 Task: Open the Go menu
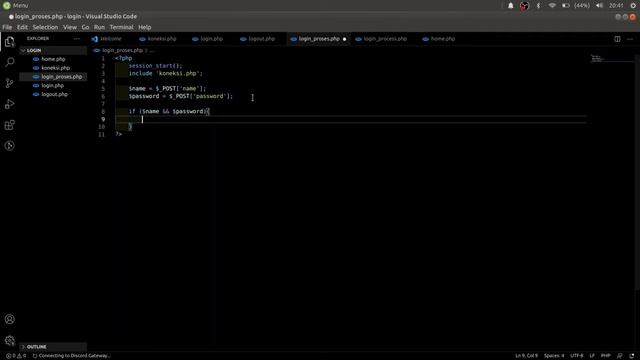tap(85, 27)
